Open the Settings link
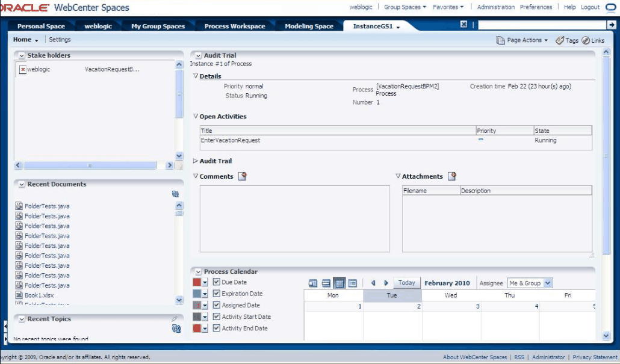 (60, 40)
